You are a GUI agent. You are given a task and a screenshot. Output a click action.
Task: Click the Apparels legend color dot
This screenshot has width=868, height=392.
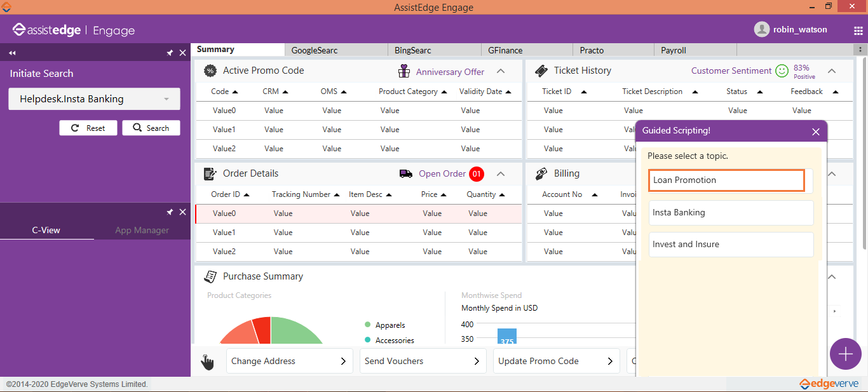[367, 325]
